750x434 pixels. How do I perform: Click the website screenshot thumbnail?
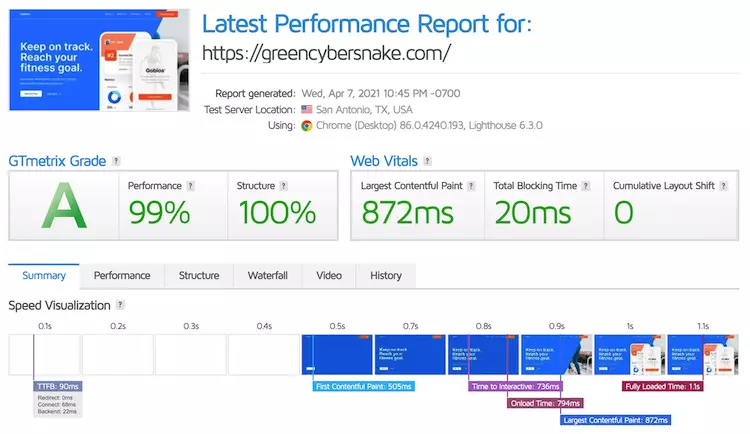click(x=98, y=60)
